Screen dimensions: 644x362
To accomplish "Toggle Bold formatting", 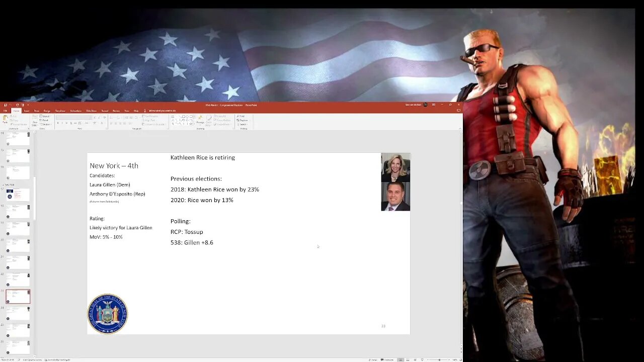I will (58, 123).
